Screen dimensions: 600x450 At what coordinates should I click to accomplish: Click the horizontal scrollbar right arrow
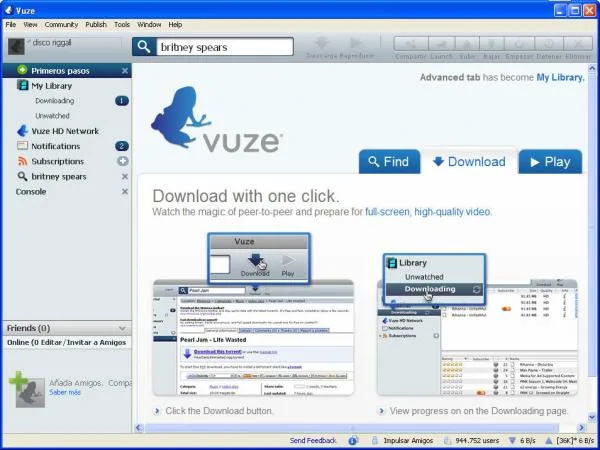581,427
